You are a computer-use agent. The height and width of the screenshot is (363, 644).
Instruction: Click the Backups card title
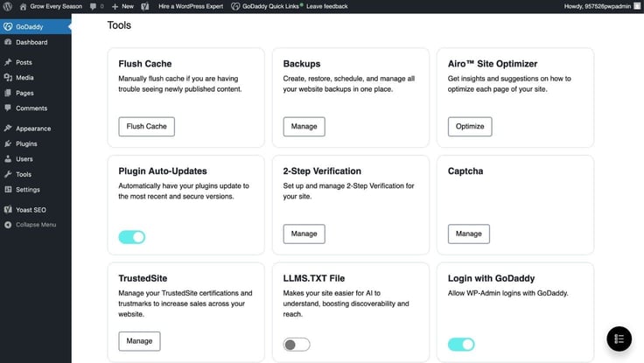coord(302,64)
